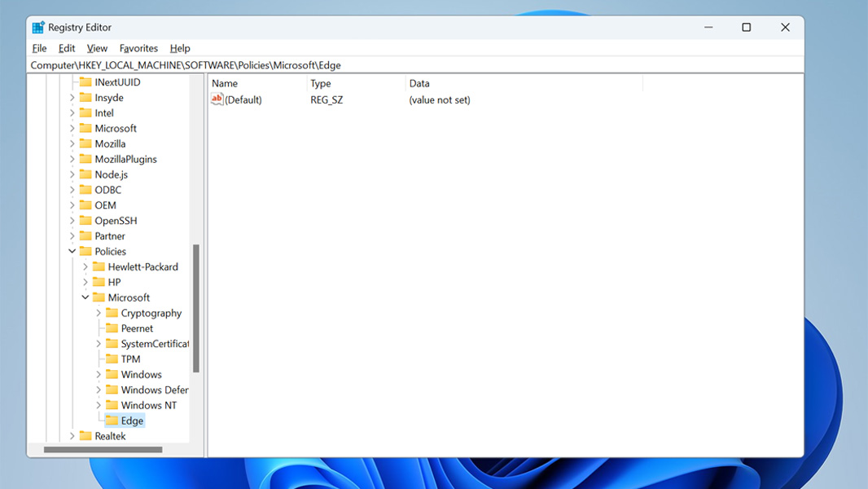Expand the Windows NT key
Image resolution: width=868 pixels, height=489 pixels.
(x=99, y=405)
